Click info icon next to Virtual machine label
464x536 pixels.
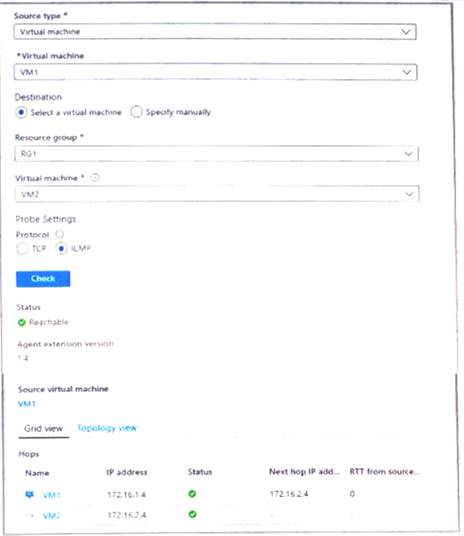point(95,177)
